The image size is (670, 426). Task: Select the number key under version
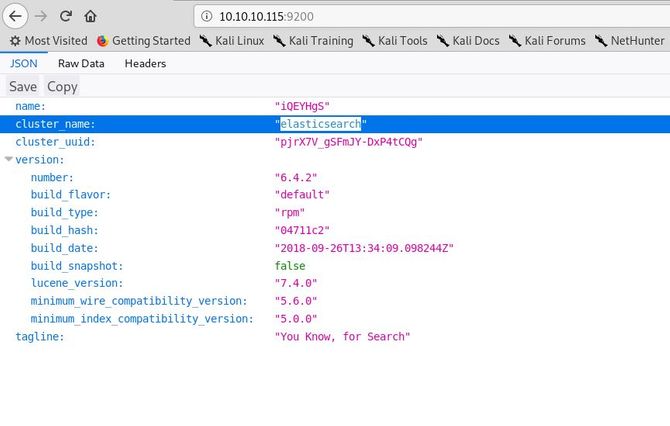coord(52,177)
